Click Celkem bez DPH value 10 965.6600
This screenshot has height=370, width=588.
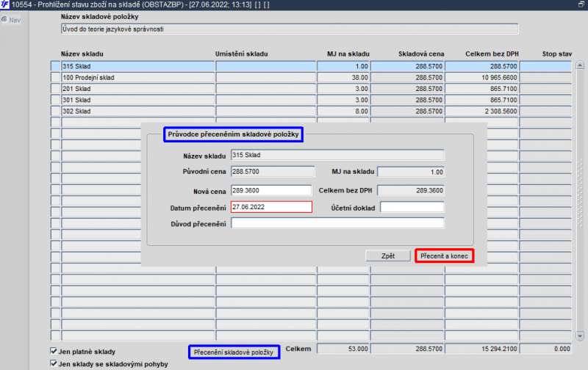tap(482, 78)
